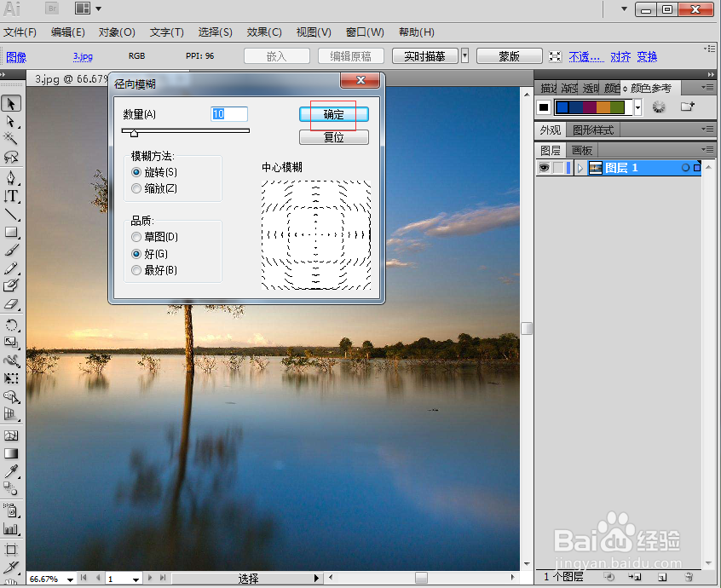Select the Eraser tool

[10, 304]
